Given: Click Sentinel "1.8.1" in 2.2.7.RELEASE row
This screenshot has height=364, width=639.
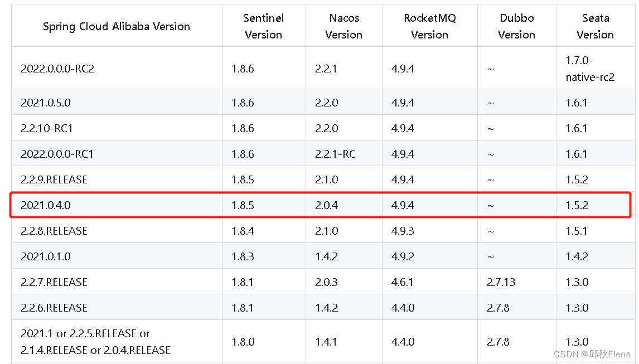Looking at the screenshot, I should point(243,282).
